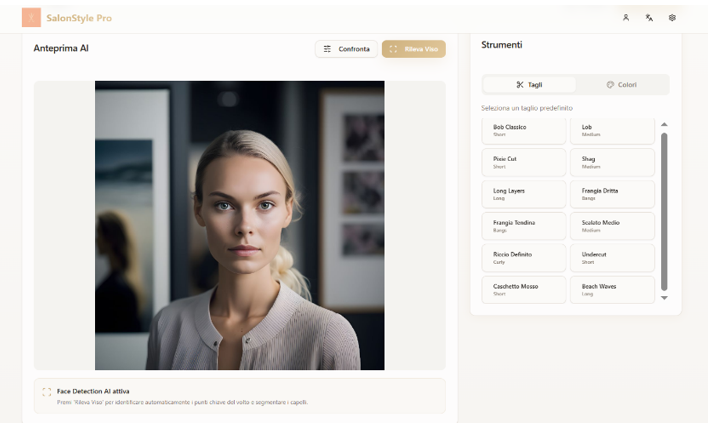Select the Bob Classico haircut preset

(x=523, y=130)
